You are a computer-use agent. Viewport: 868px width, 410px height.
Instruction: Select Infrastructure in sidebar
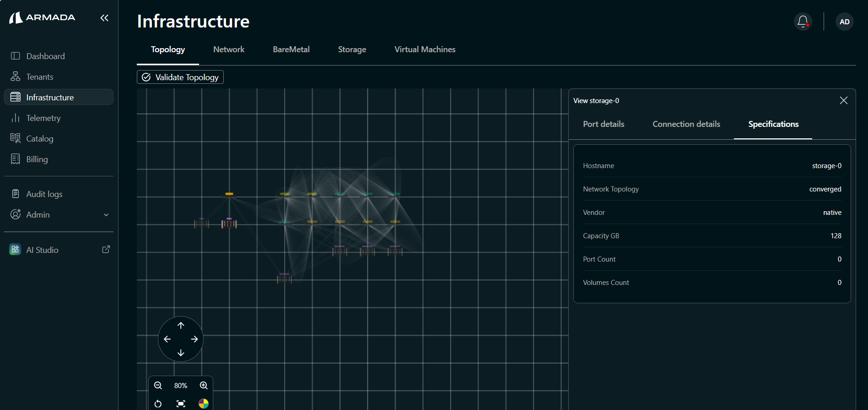click(59, 97)
